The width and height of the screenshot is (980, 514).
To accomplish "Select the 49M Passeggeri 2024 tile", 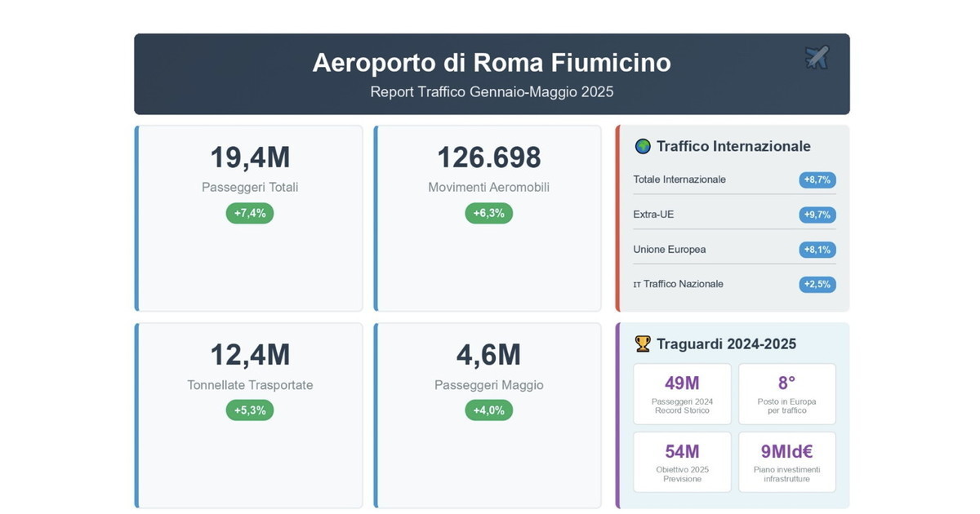I will [x=682, y=394].
